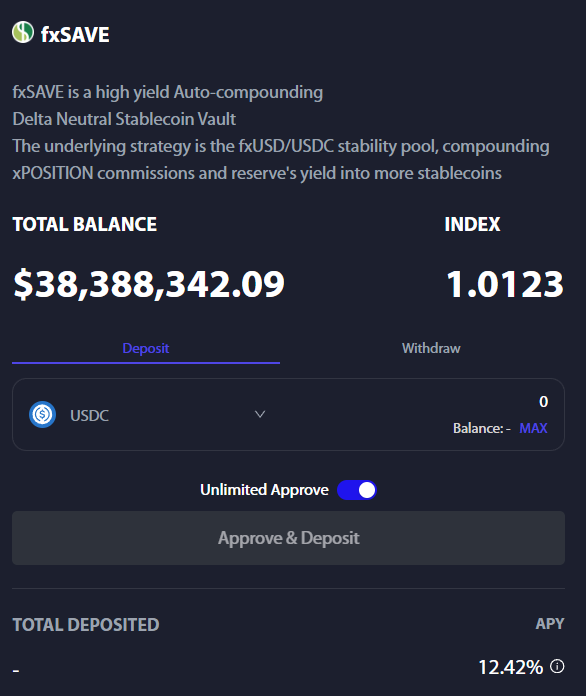Click the Unlimited Approve label text
This screenshot has height=696, width=586.
click(264, 490)
